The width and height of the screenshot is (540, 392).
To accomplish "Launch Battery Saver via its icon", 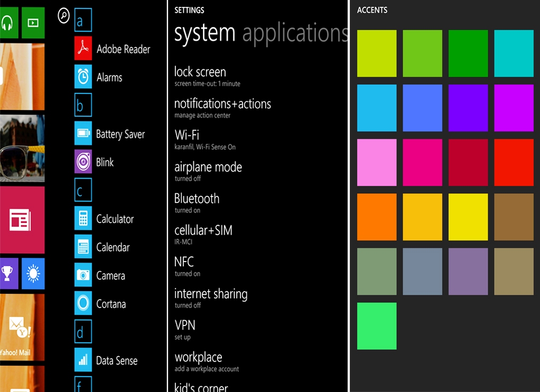I will [x=83, y=133].
